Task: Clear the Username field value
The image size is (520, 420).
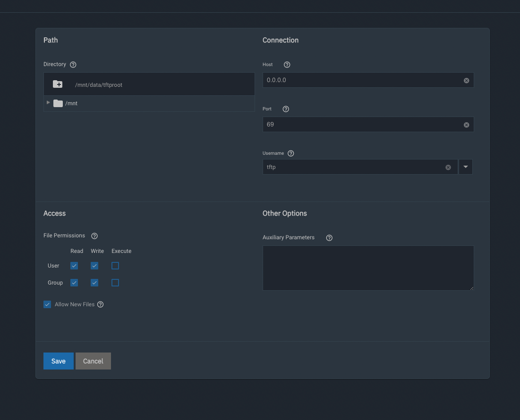Action: (448, 168)
